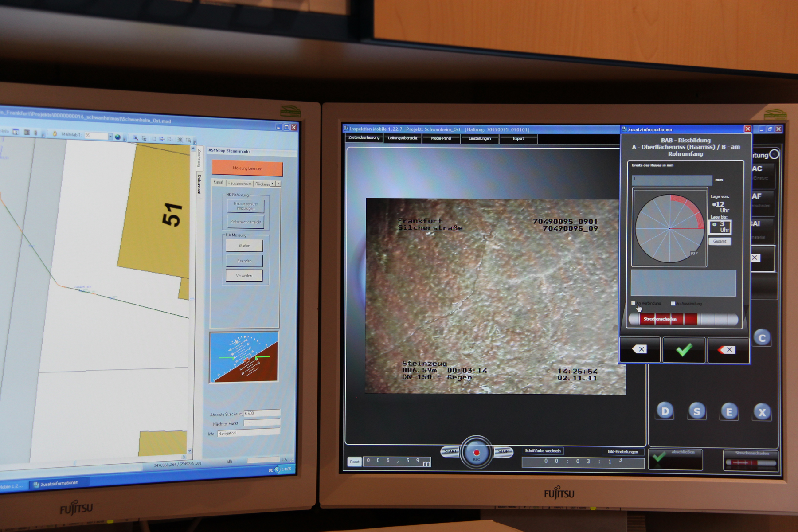Viewport: 798px width, 532px height.
Task: Click Reset distance counter button
Action: [x=355, y=462]
